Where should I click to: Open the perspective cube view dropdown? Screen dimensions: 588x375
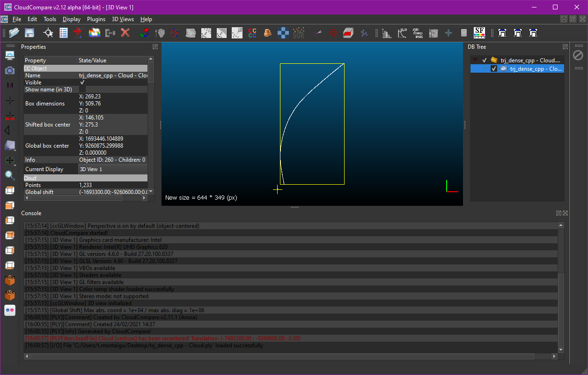pos(10,145)
